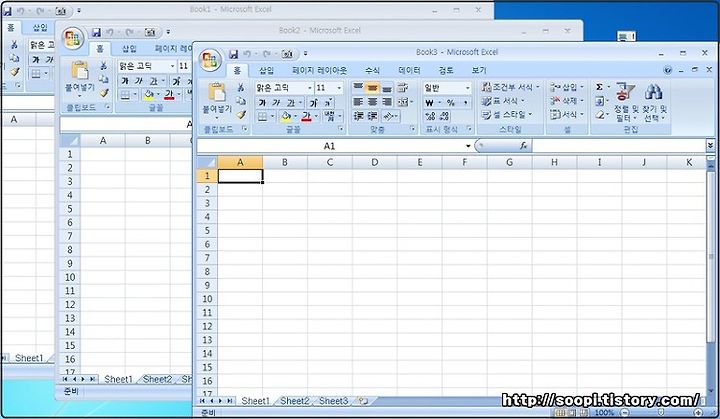Open the Name Box dropdown arrow
This screenshot has width=720, height=419.
[468, 146]
